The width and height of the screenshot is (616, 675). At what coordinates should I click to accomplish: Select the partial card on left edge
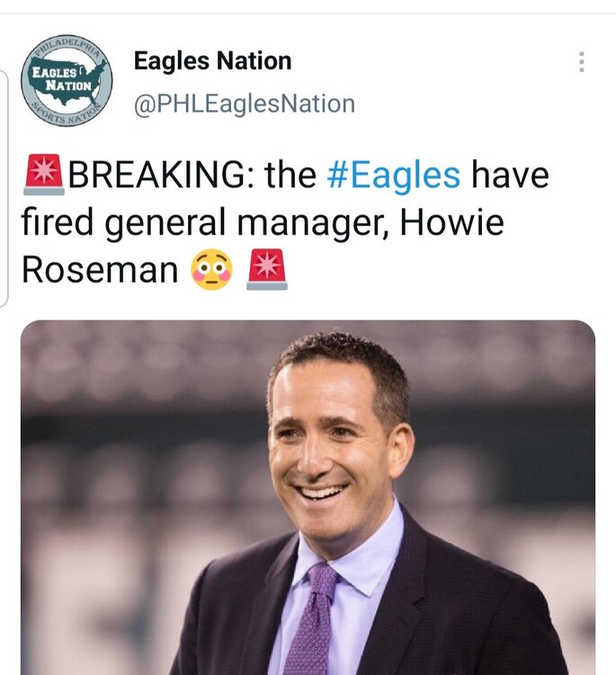coord(4,180)
